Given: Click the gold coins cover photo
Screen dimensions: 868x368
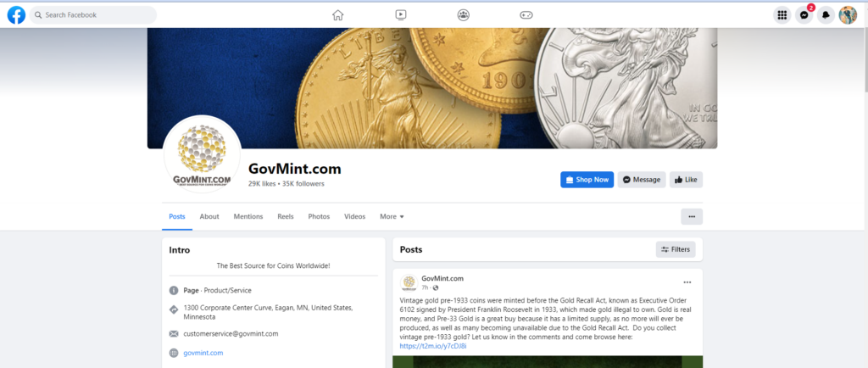Looking at the screenshot, I should 432,88.
